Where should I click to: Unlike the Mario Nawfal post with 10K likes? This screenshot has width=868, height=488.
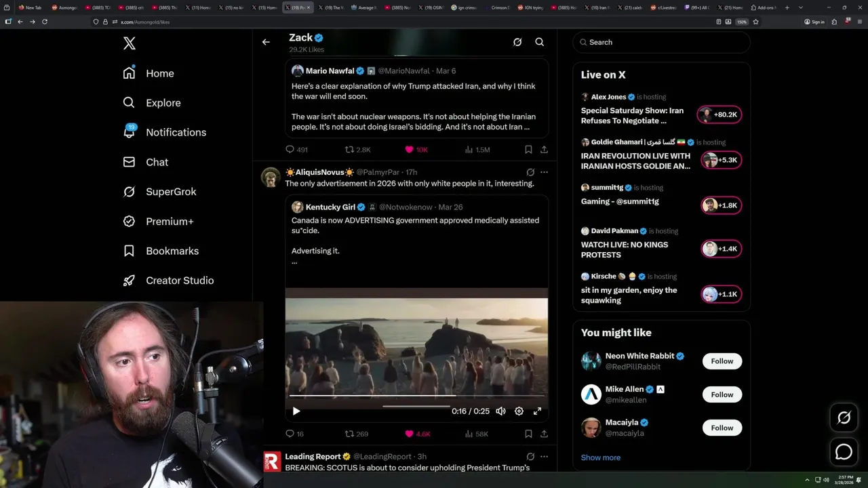click(416, 149)
